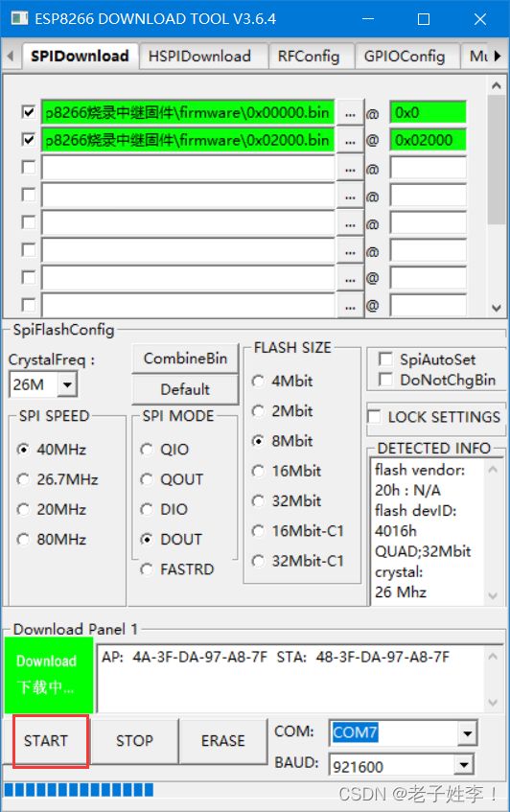The image size is (510, 812).
Task: Uncheck the 0x02000.bin firmware row
Action: pyautogui.click(x=29, y=139)
